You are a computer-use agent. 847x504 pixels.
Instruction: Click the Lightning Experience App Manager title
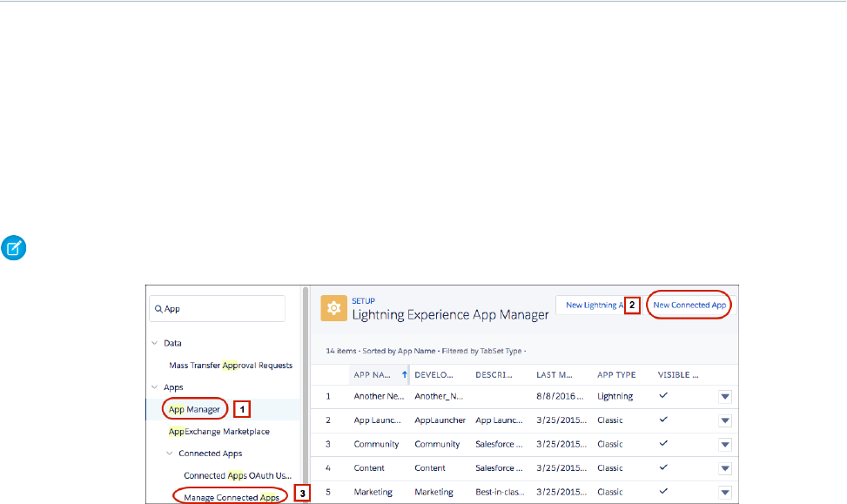click(x=450, y=315)
